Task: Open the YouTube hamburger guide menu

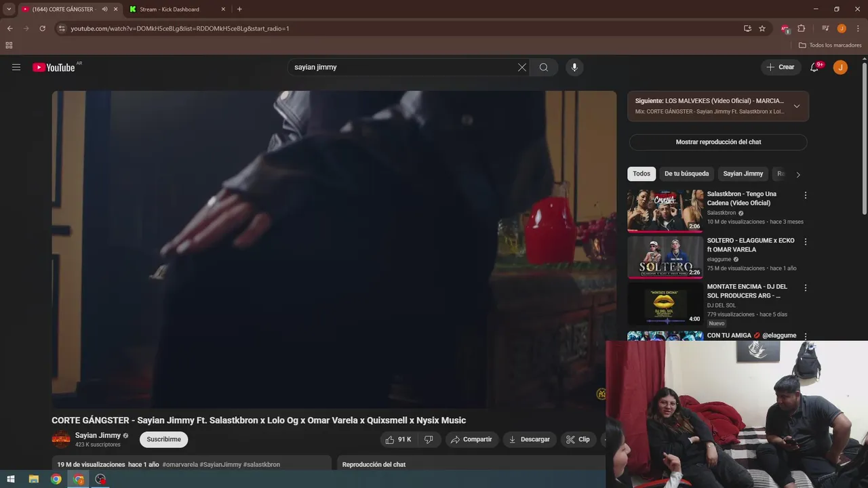Action: (x=16, y=67)
